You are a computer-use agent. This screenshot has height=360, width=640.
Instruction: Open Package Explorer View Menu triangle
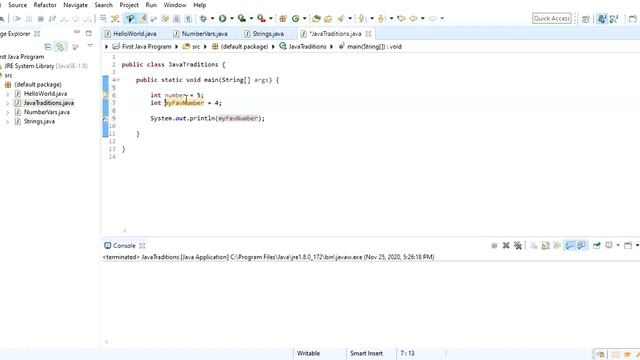click(90, 46)
